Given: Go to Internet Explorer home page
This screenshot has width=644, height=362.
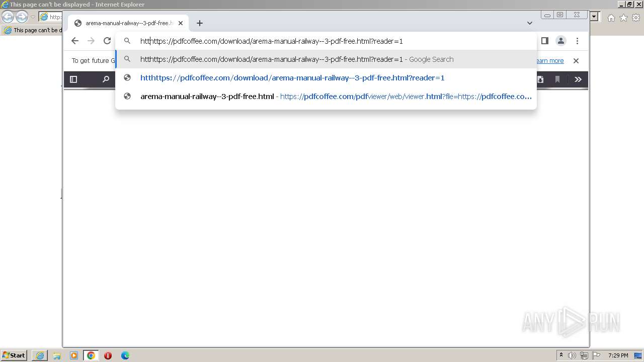Looking at the screenshot, I should (x=611, y=18).
